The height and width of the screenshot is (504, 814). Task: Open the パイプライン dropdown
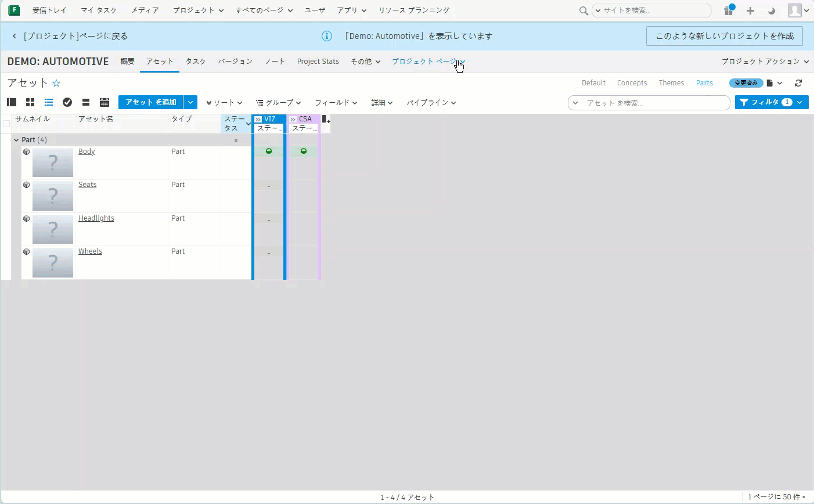point(431,103)
